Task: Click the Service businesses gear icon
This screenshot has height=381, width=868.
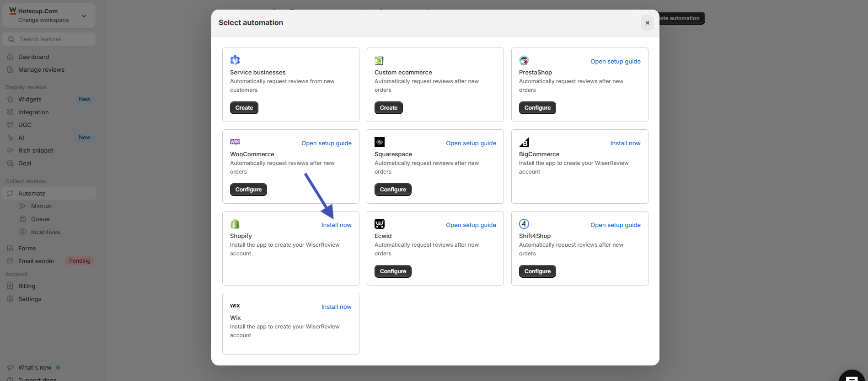Action: (x=235, y=60)
